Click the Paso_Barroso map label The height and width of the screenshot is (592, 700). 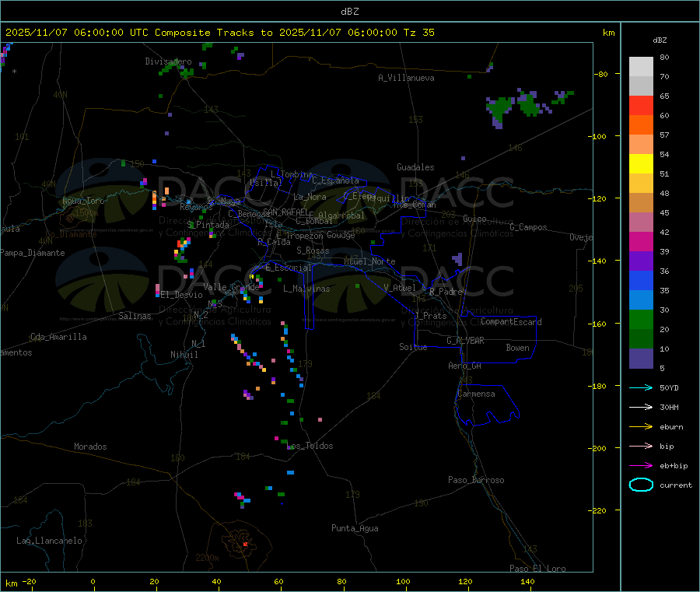coord(476,480)
